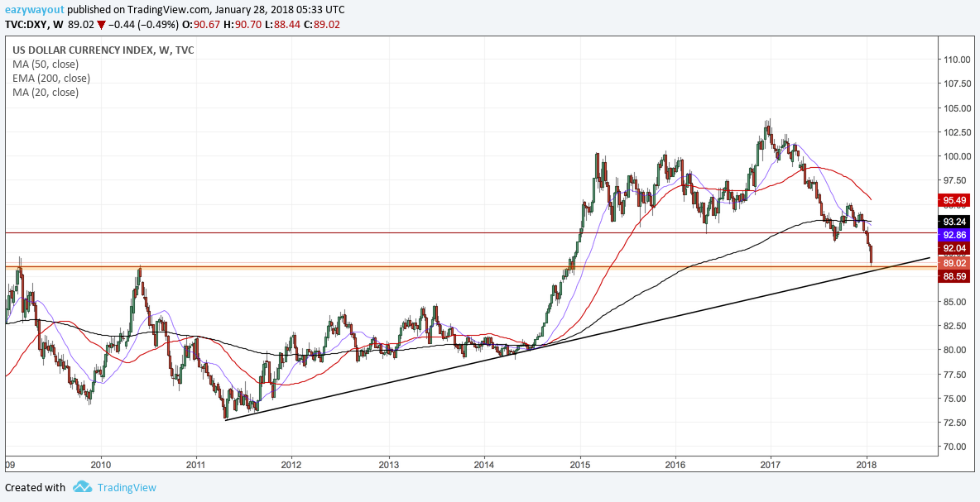Viewport: 980px width, 502px height.
Task: Click the 2012 label on time axis
Action: point(291,465)
